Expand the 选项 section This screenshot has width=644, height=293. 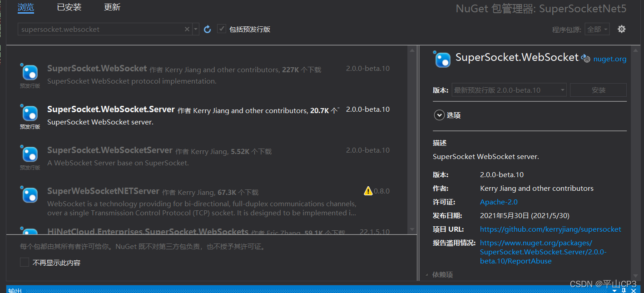point(439,115)
